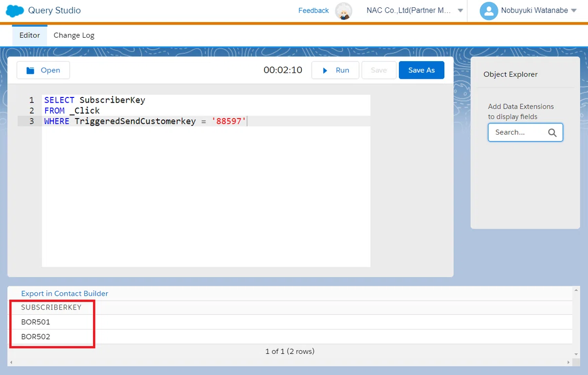The width and height of the screenshot is (588, 375).
Task: Click the Query Studio app title
Action: [x=54, y=10]
